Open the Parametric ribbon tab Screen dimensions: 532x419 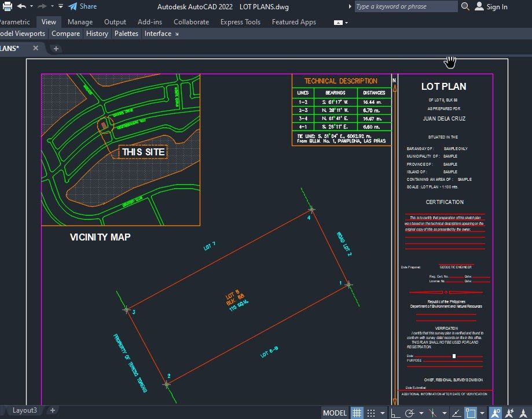[14, 22]
